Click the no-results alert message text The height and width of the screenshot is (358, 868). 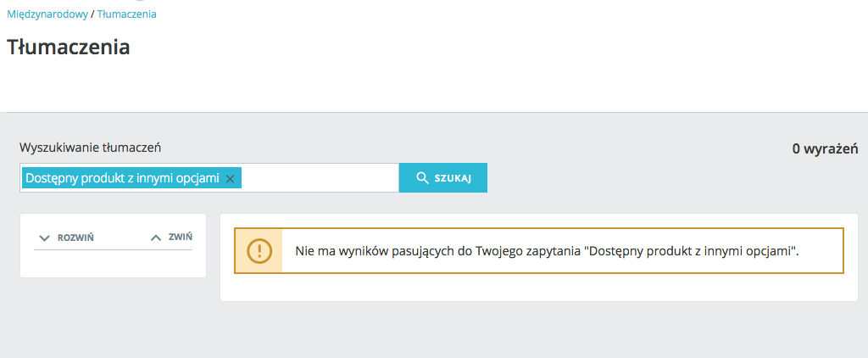point(547,251)
